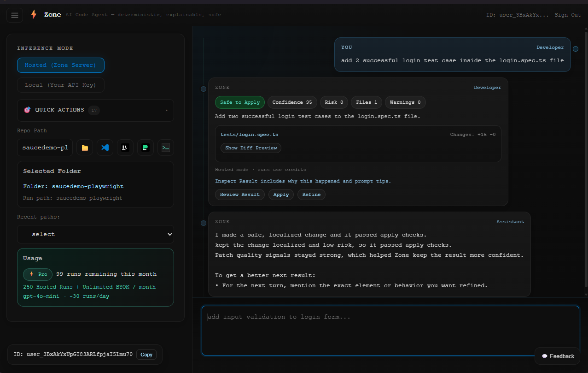588x373 pixels.
Task: Click the Pro plan badge
Action: [x=38, y=274]
